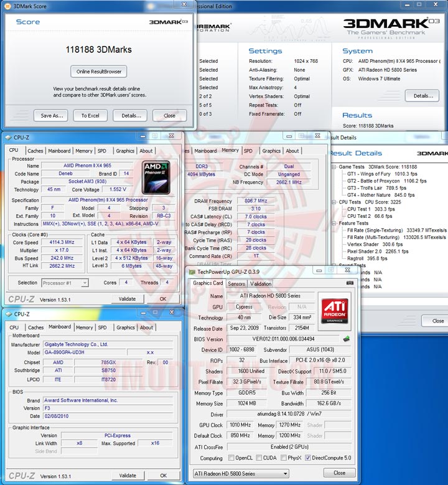Collapse the Game Tests tree node
Viewport: 448px width, 485px height.
[334, 167]
